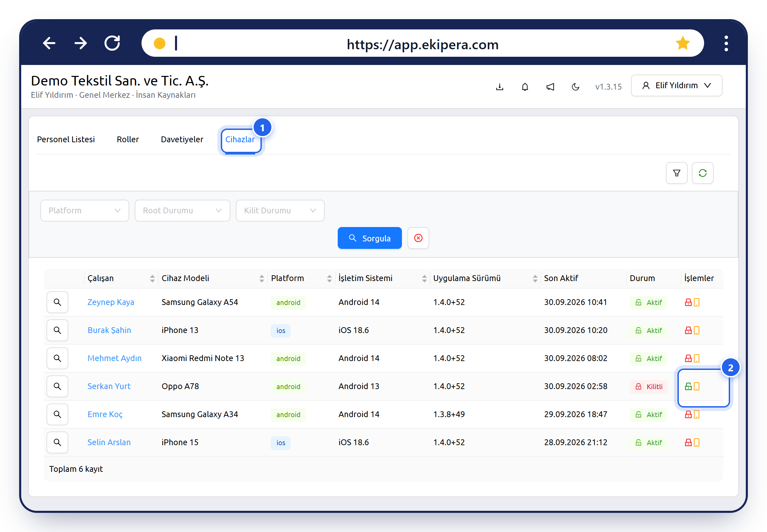Unlock Serkan Yurt's device with the green lock

click(x=688, y=386)
